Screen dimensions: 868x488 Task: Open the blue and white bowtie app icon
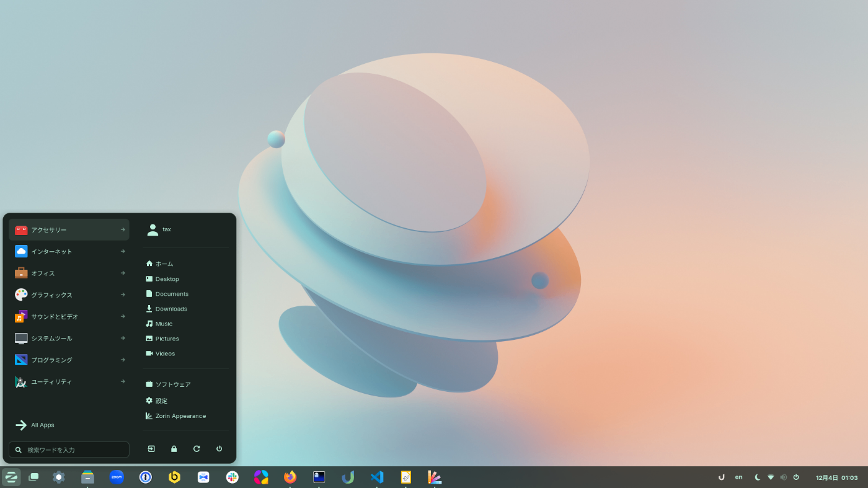point(203,477)
